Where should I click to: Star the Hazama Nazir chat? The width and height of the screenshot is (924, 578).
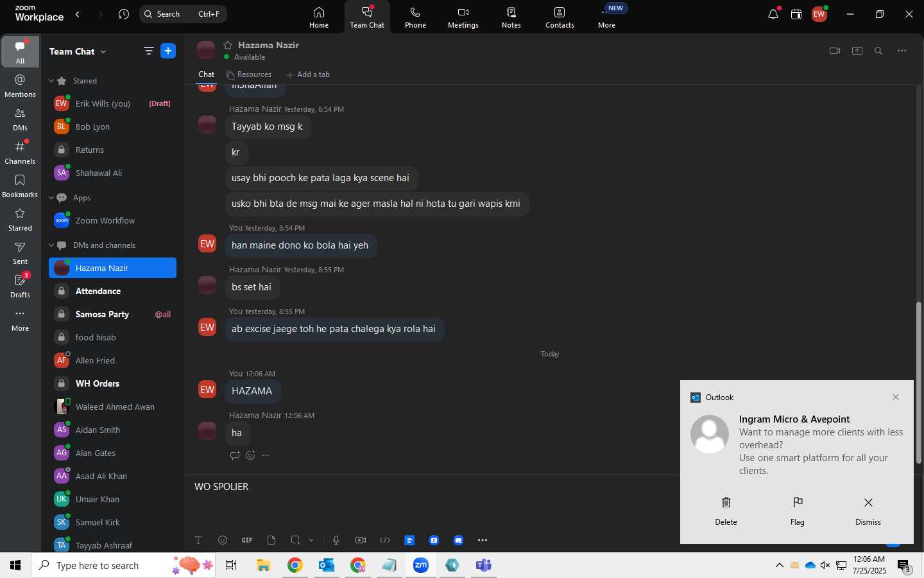tap(228, 45)
